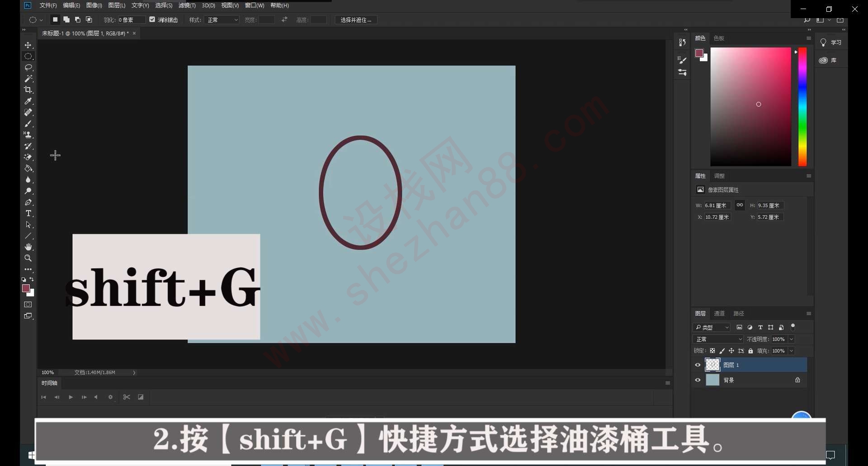Open the 填充 fill slider arrow
Screen dimensions: 868x466
coord(791,351)
